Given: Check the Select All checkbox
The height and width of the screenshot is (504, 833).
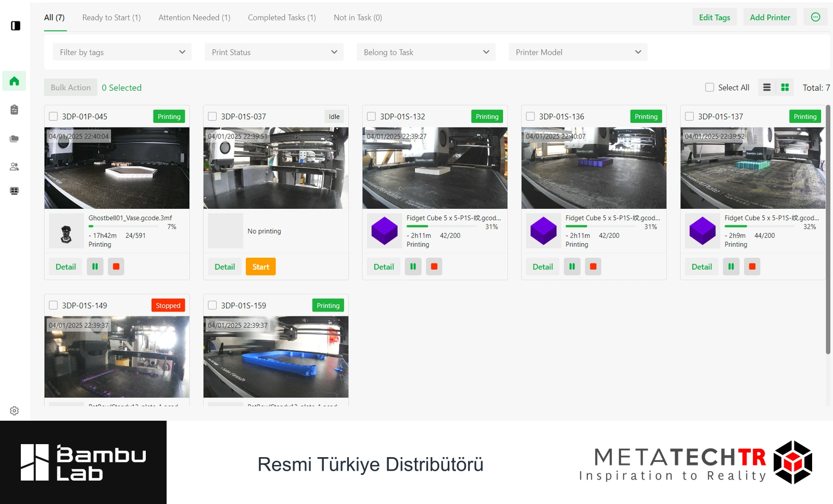Looking at the screenshot, I should (x=710, y=87).
